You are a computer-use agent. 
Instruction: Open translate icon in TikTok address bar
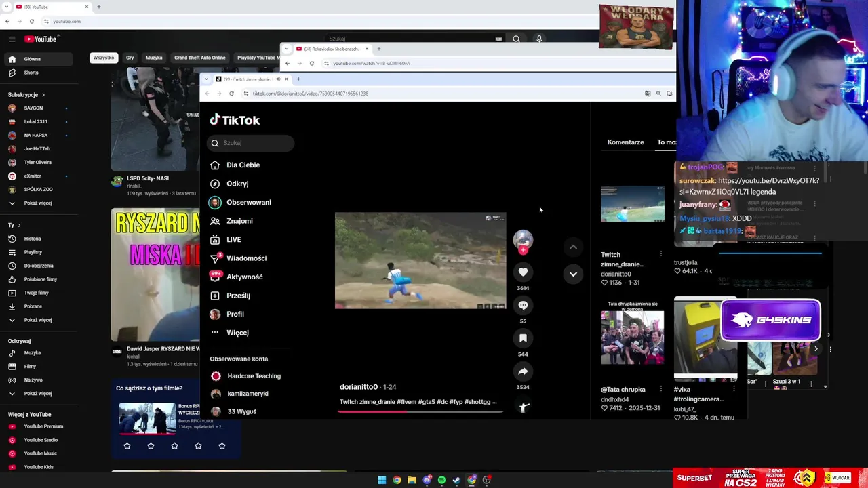click(x=648, y=94)
